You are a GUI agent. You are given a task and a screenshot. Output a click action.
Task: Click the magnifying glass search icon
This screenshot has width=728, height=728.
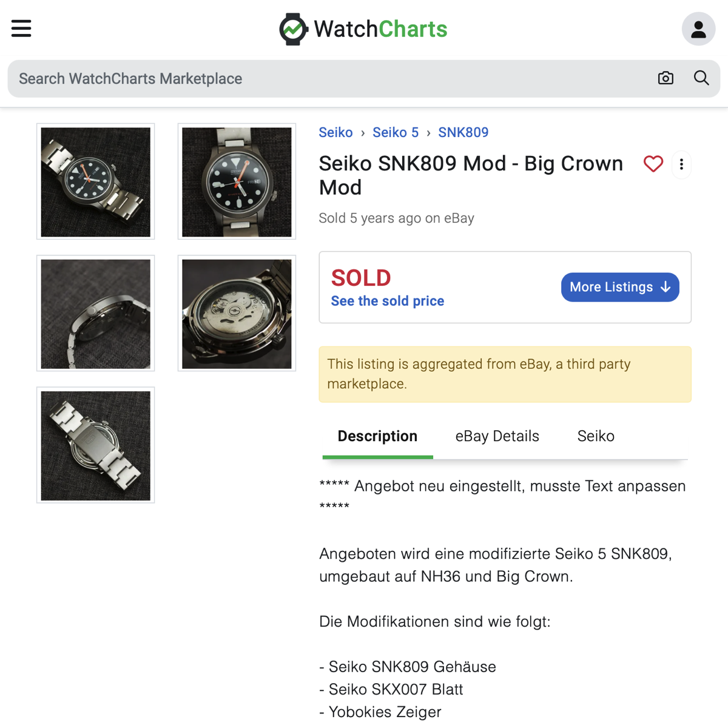(x=701, y=78)
